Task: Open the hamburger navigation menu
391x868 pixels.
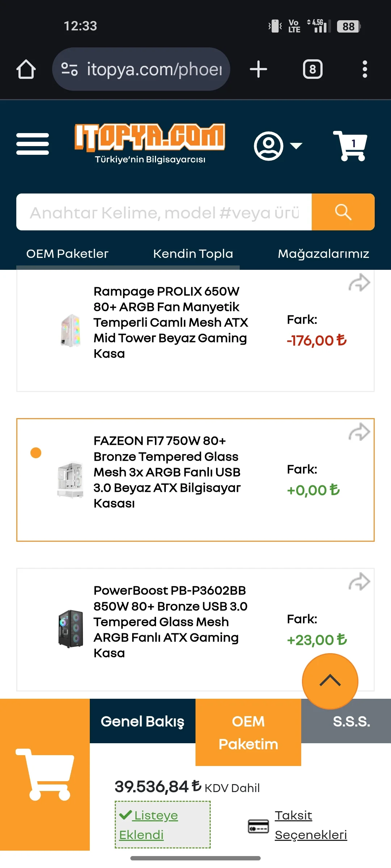Action: pos(33,144)
